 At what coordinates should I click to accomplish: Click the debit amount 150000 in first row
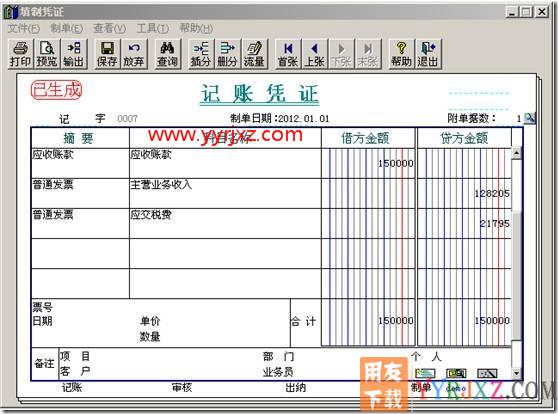tap(396, 163)
